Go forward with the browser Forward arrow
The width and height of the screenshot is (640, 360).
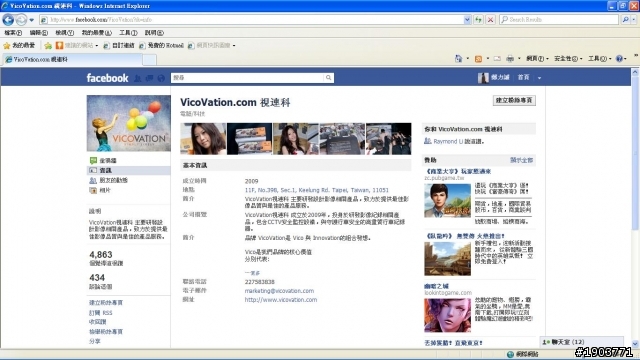pyautogui.click(x=21, y=20)
